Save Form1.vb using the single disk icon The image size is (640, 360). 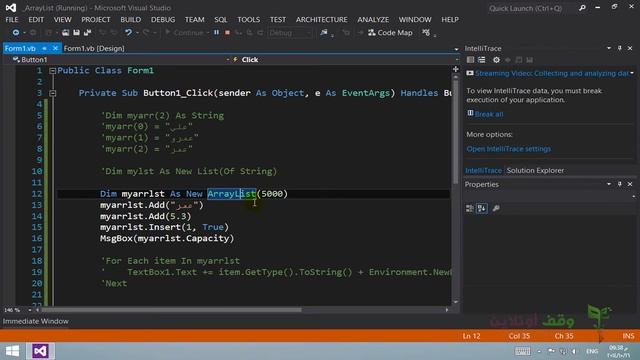[76, 32]
